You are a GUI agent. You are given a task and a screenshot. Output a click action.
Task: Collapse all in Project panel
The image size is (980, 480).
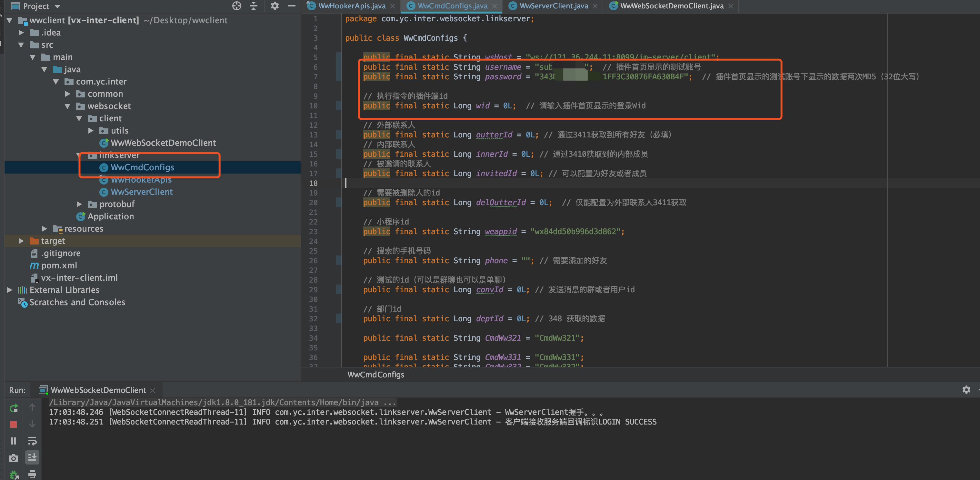(254, 6)
